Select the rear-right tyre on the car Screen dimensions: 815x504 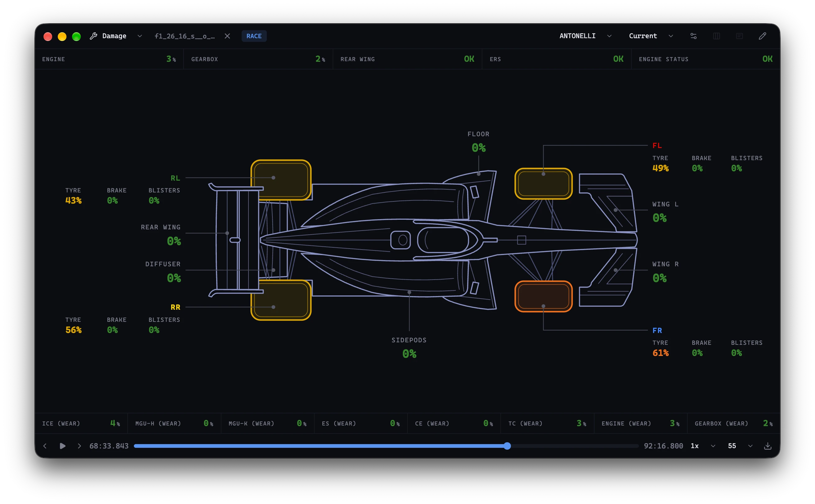281,300
